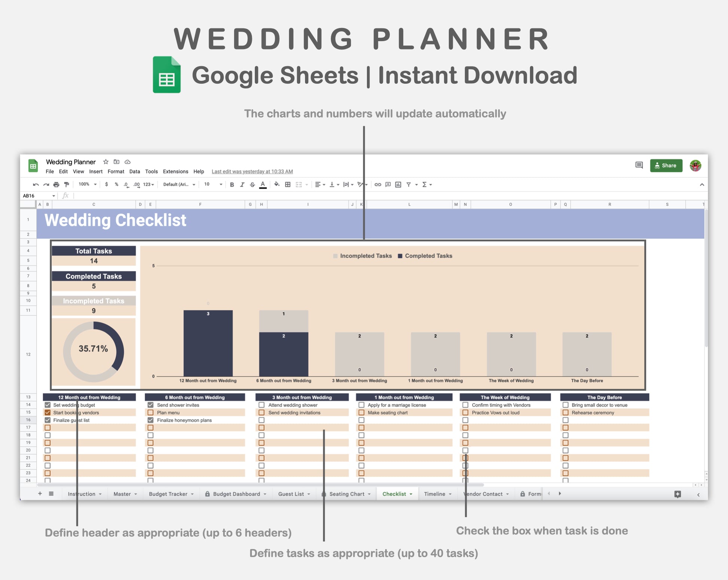Open the last edit history link
This screenshot has height=580, width=728.
[x=252, y=172]
